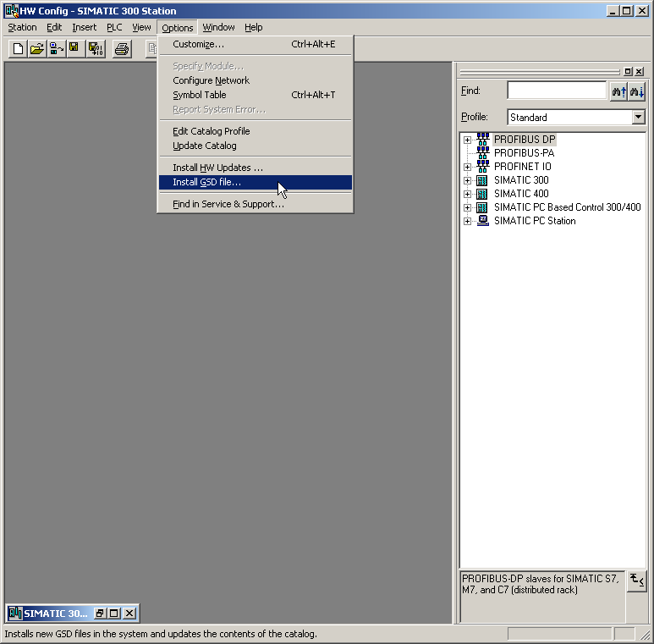The height and width of the screenshot is (644, 654).
Task: Select SIMATIC 300 tree label
Action: click(x=521, y=180)
